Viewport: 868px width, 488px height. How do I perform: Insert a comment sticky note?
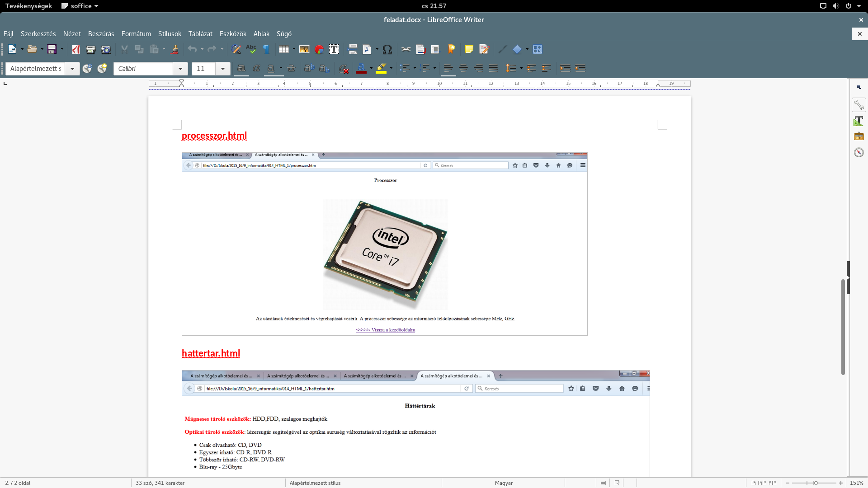point(469,49)
